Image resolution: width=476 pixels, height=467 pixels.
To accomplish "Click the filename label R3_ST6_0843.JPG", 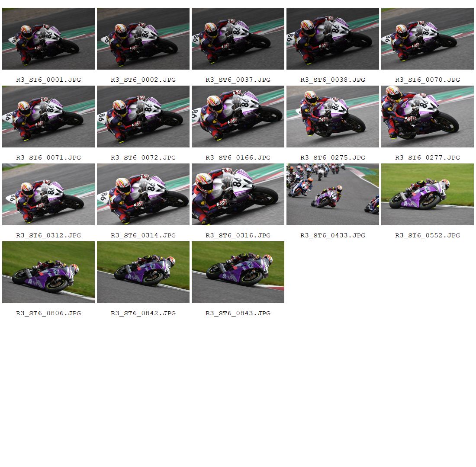I will 238,313.
